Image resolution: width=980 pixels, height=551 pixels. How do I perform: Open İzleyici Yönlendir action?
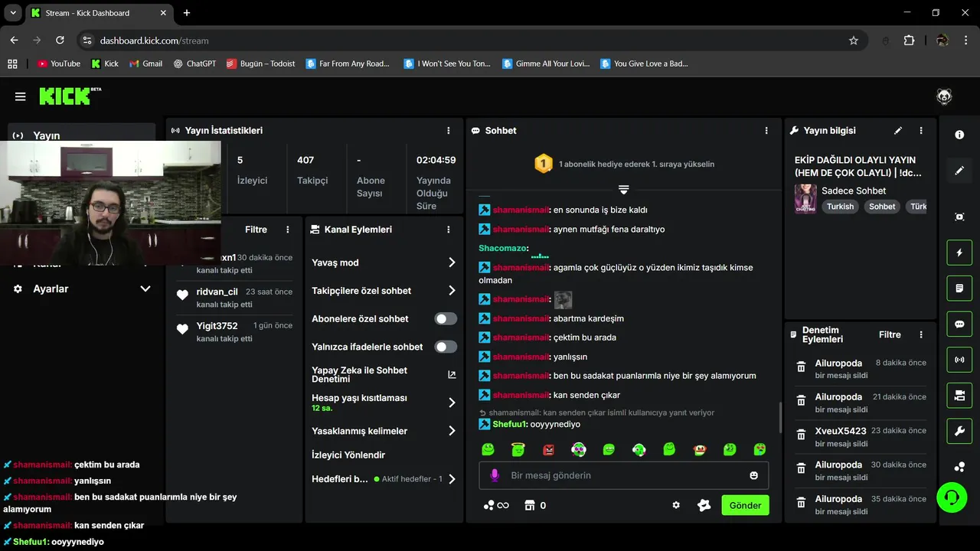[348, 455]
